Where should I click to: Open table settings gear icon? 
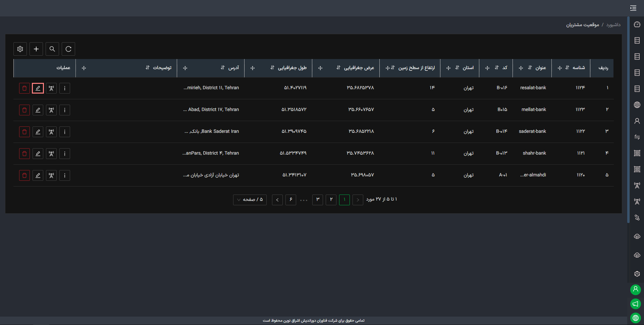pos(20,49)
